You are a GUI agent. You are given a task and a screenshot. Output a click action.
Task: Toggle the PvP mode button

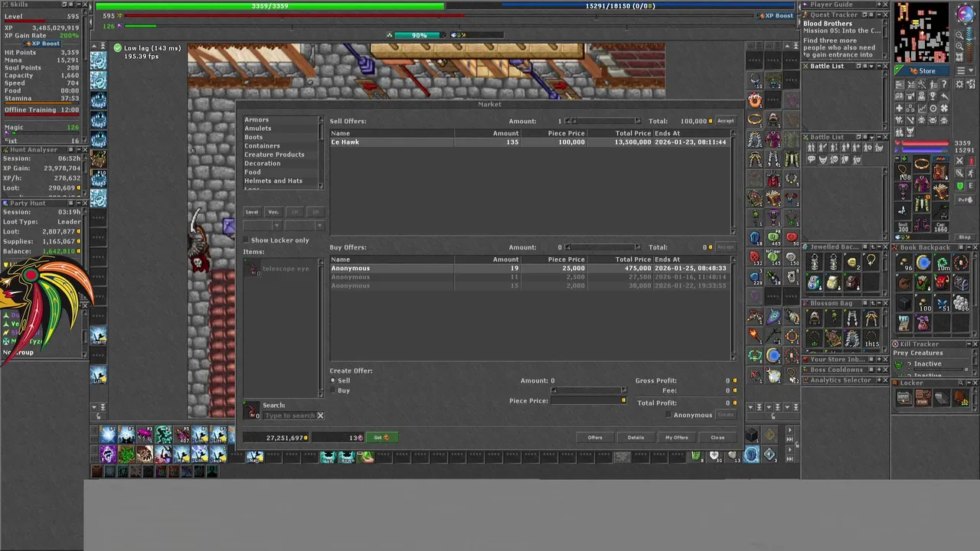pyautogui.click(x=965, y=200)
